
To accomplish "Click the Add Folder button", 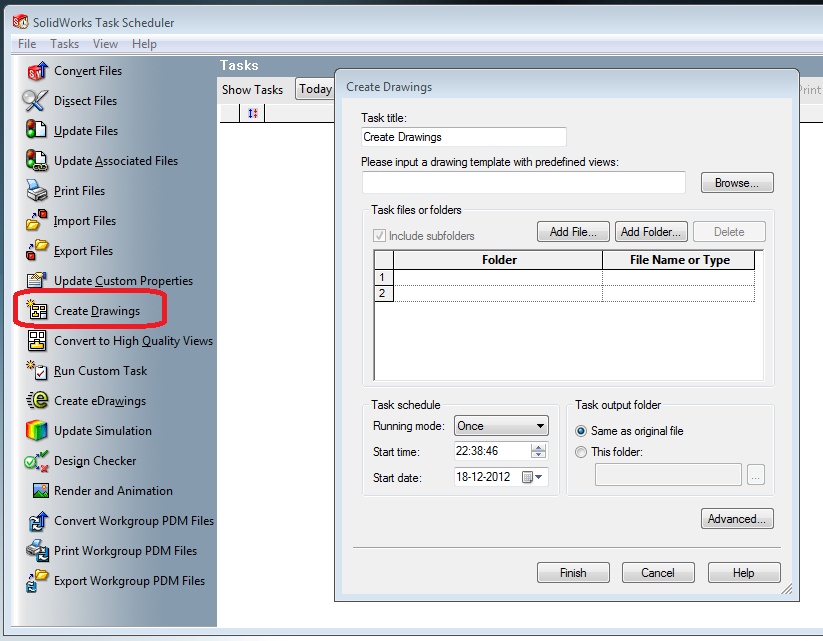I will click(651, 232).
